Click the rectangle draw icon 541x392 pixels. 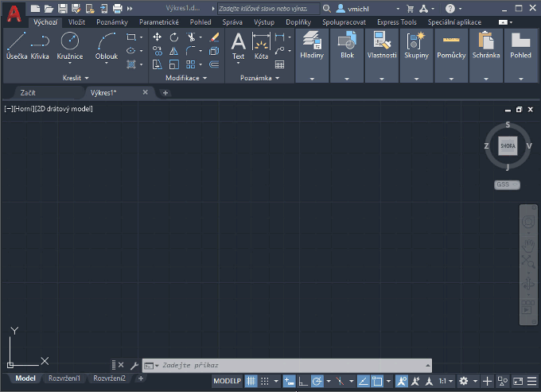[x=131, y=37]
